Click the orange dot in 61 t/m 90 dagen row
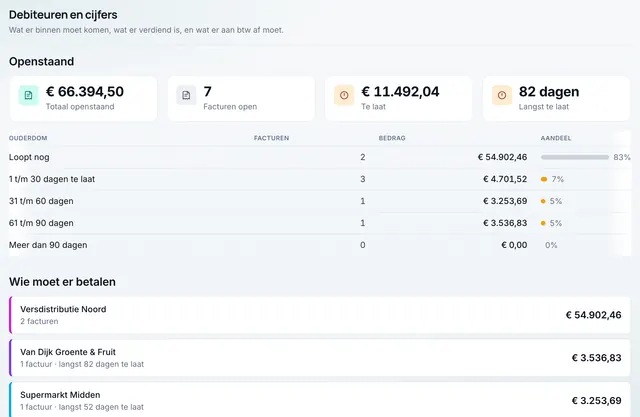 (543, 223)
